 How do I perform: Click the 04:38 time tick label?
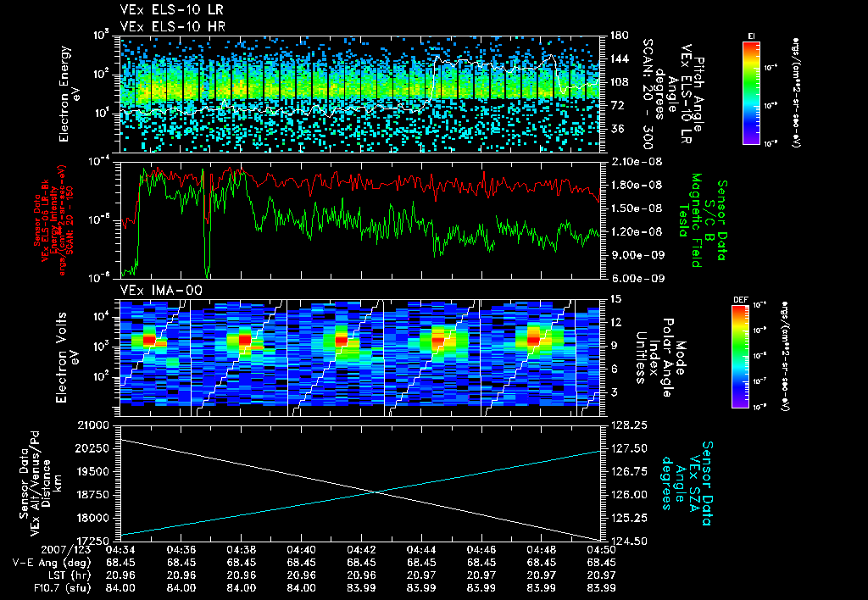click(242, 551)
